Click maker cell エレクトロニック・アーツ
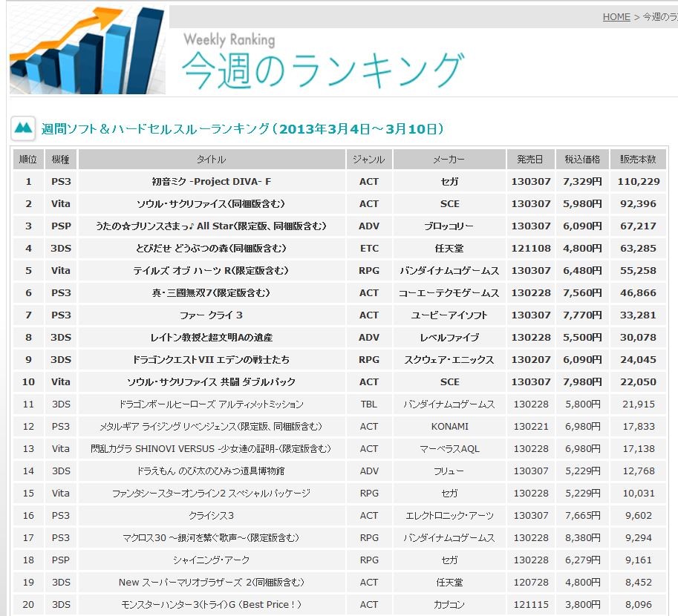The image size is (678, 616). 449,515
